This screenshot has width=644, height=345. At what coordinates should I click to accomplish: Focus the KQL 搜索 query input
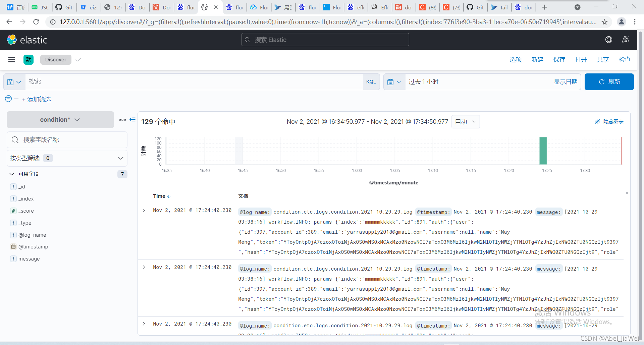(194, 82)
